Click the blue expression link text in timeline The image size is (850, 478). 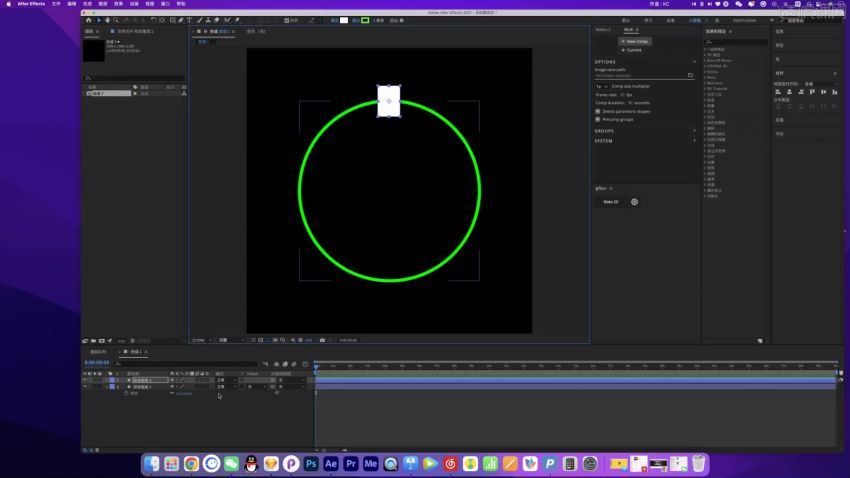(184, 393)
